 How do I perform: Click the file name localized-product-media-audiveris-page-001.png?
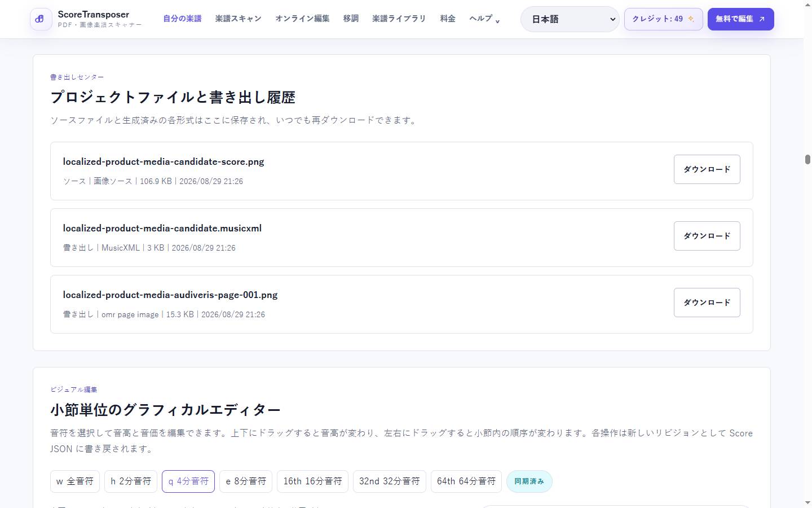coord(170,295)
